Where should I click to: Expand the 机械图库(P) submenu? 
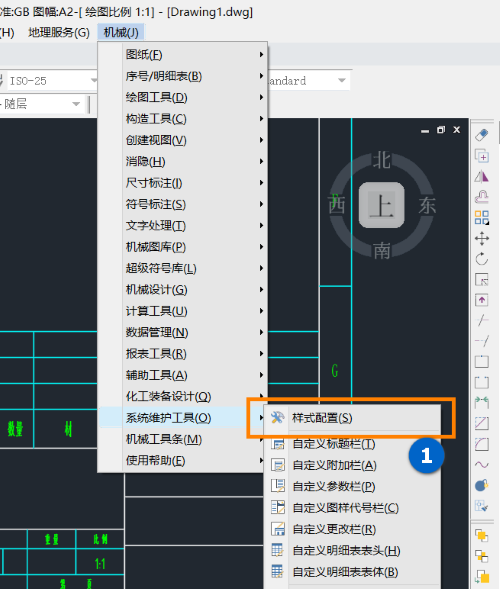tap(183, 247)
